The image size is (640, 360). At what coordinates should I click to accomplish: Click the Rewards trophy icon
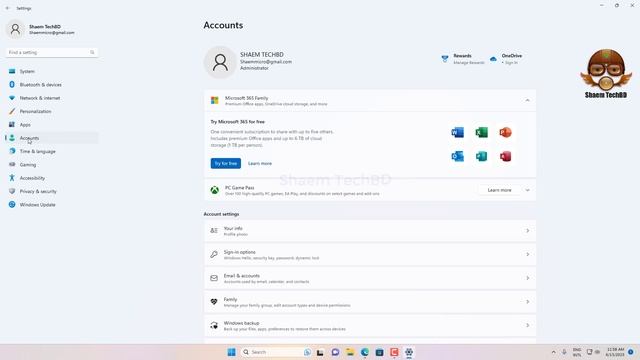click(445, 59)
